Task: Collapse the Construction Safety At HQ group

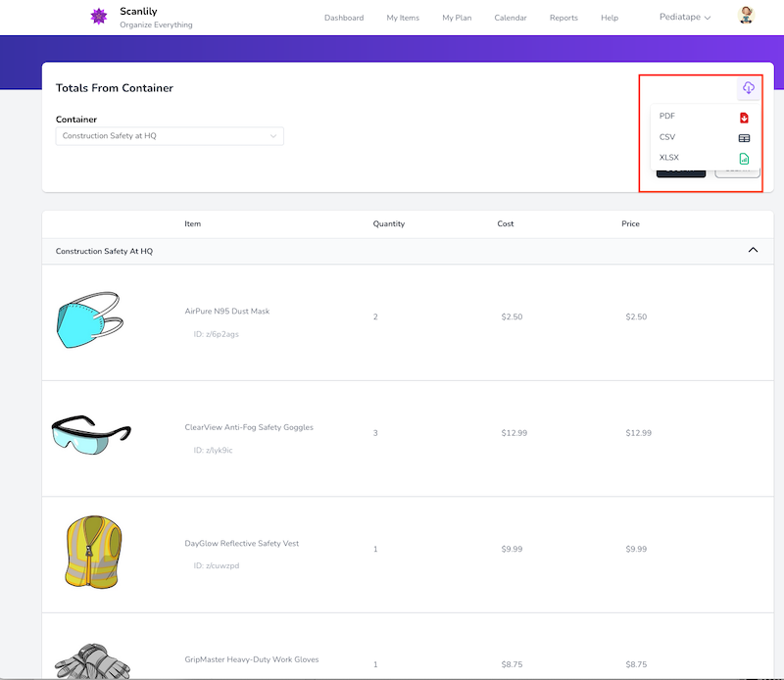Action: pos(753,251)
